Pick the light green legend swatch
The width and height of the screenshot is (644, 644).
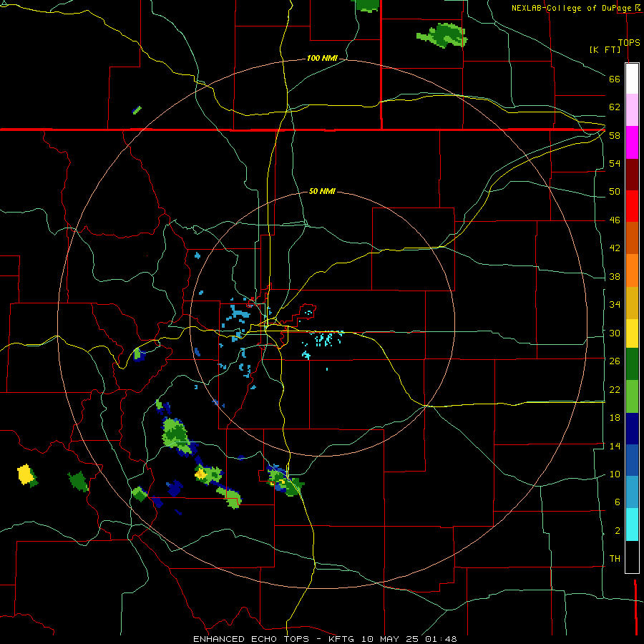tap(632, 396)
